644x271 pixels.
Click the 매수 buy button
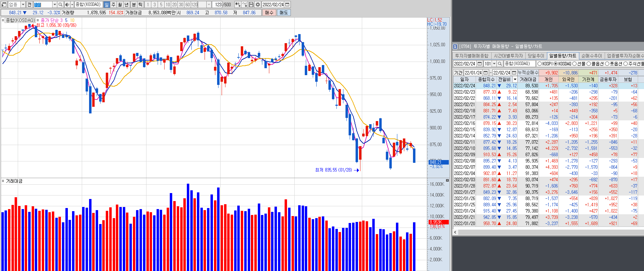[269, 13]
